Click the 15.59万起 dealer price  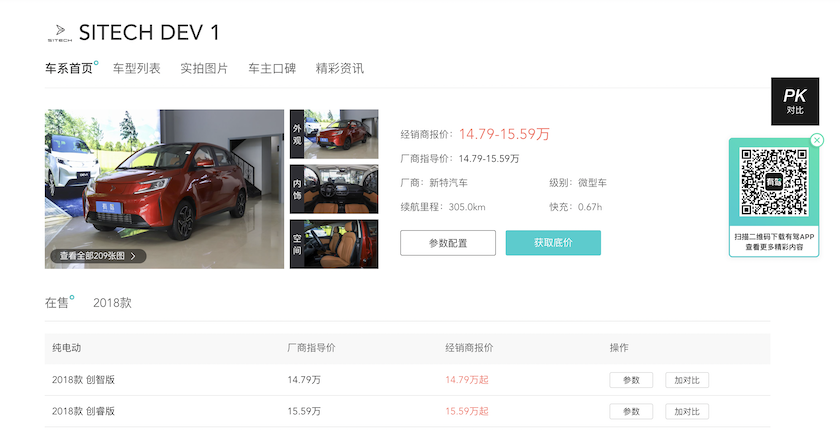point(467,411)
